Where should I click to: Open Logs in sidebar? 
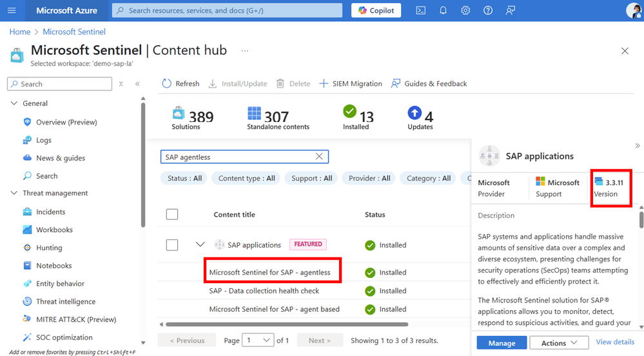[44, 140]
